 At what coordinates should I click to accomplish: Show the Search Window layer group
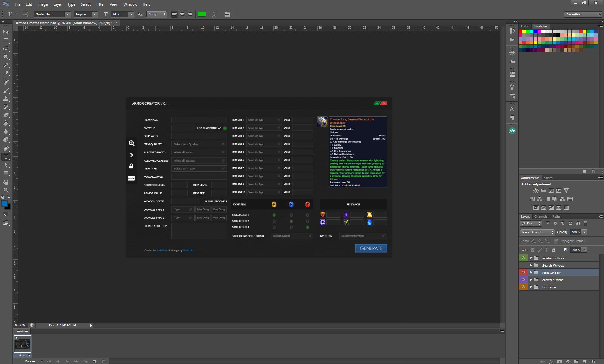coord(523,265)
